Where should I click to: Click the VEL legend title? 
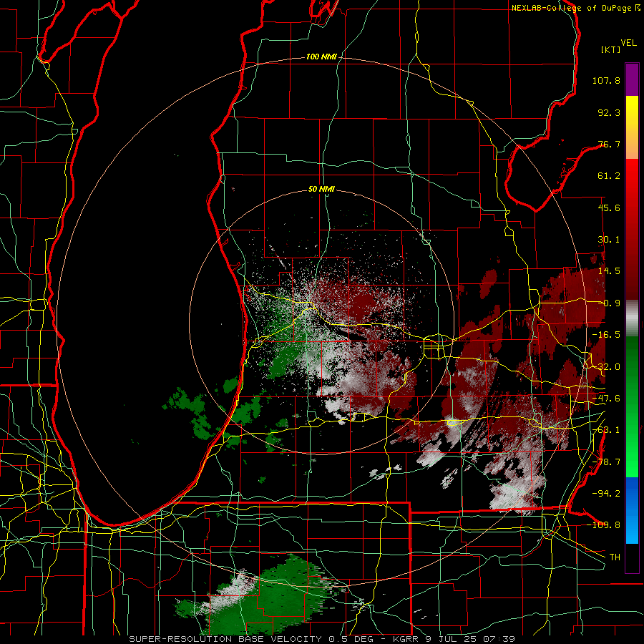pyautogui.click(x=628, y=43)
